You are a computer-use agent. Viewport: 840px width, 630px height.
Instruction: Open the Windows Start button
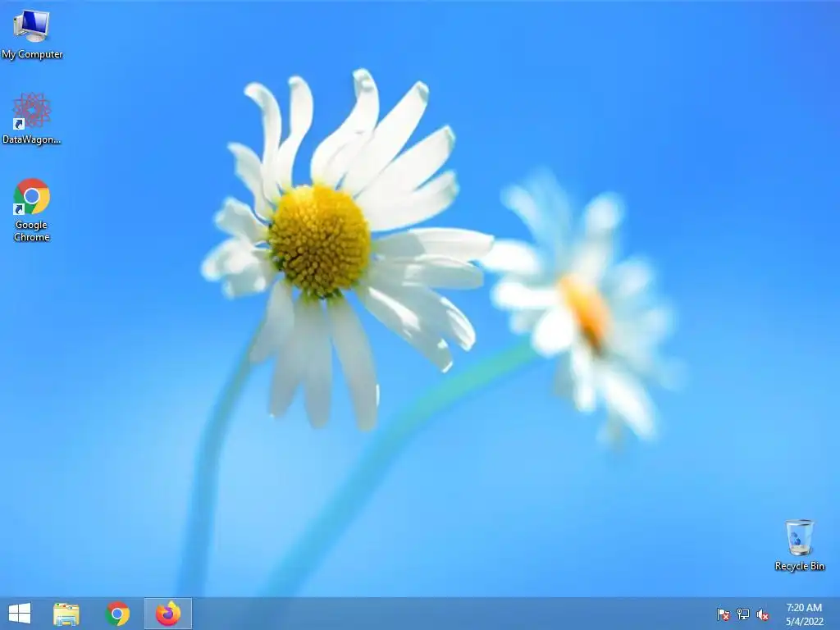pos(20,614)
